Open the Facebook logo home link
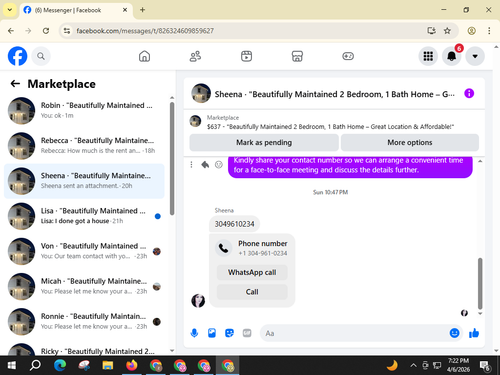 click(17, 56)
